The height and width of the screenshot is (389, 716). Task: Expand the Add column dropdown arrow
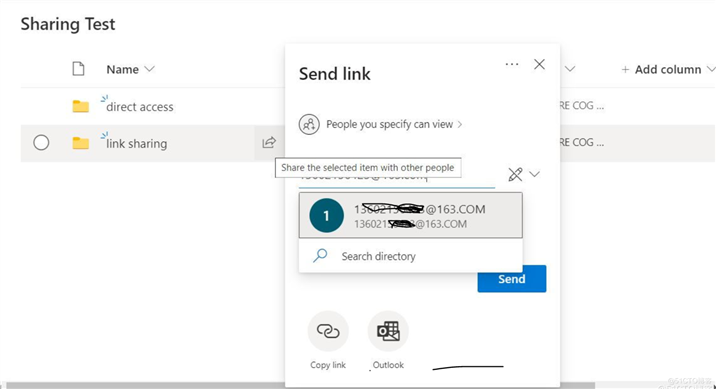coord(711,69)
